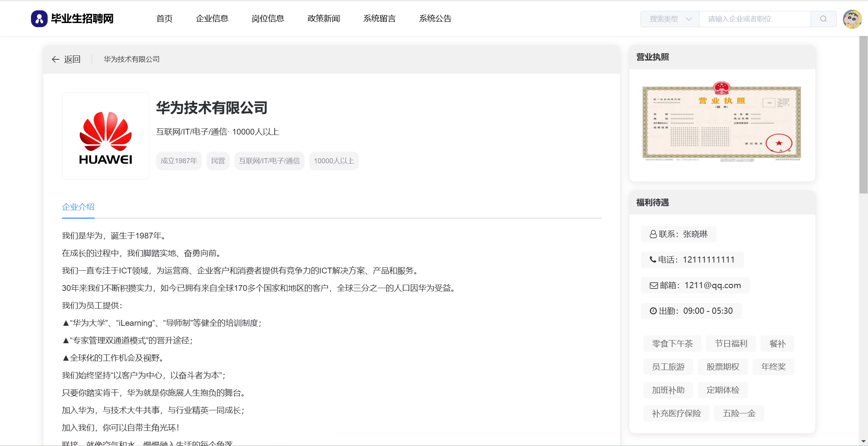Click the phone icon beside 电话
This screenshot has height=446, width=868.
[x=653, y=260]
